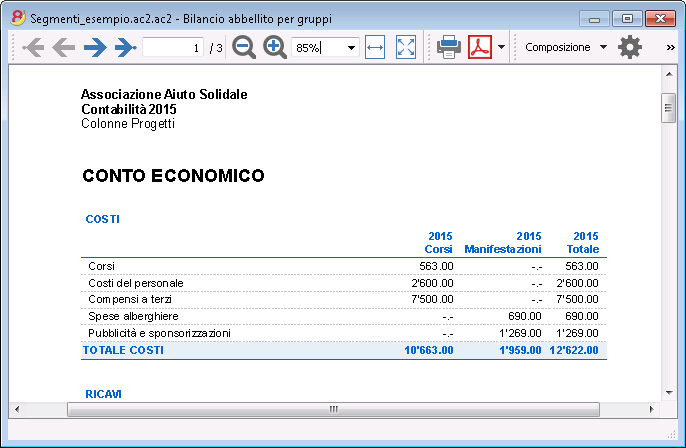Zoom in with the plus magnifier
This screenshot has width=686, height=448.
[274, 47]
